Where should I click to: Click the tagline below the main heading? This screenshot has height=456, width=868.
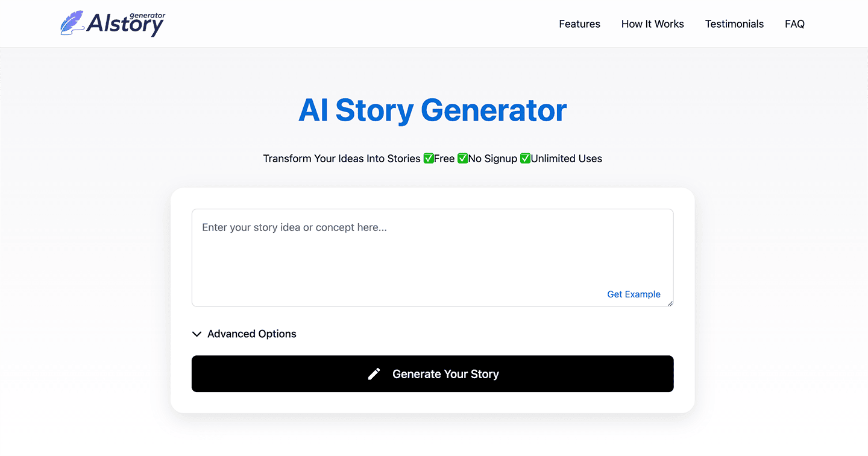click(432, 158)
